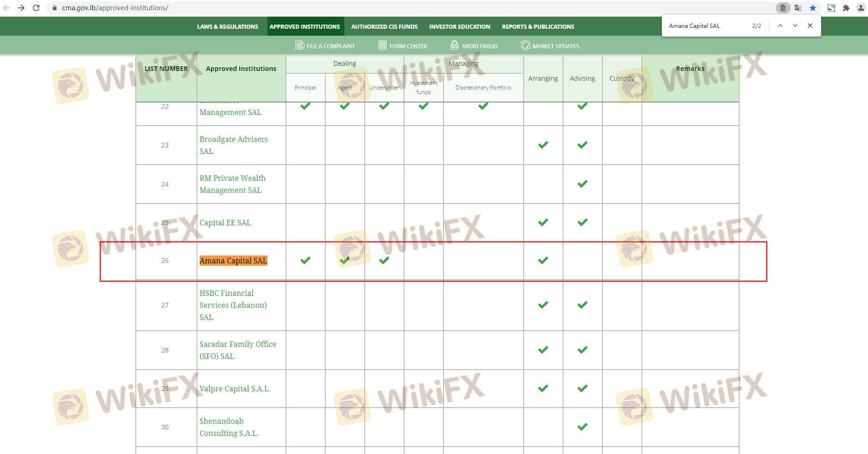Click the Arranging checkmark for Amana Capital SAL

tap(543, 260)
